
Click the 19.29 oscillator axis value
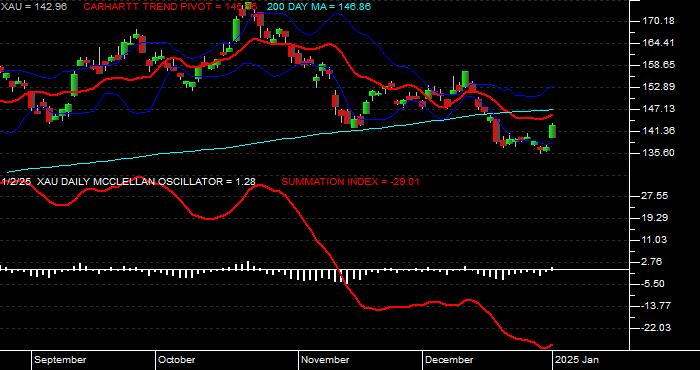tap(655, 218)
